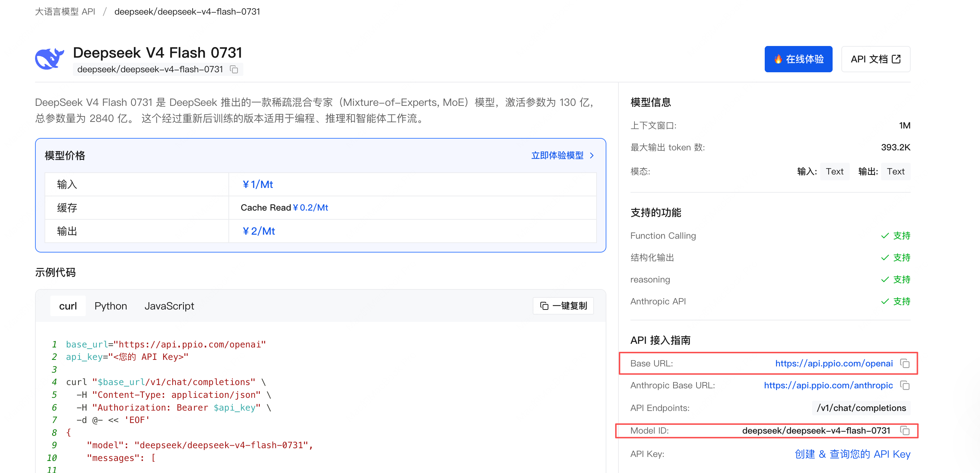Go to 大语言模型 API breadcrumb
Viewport: 980px width, 473px height.
pyautogui.click(x=65, y=11)
